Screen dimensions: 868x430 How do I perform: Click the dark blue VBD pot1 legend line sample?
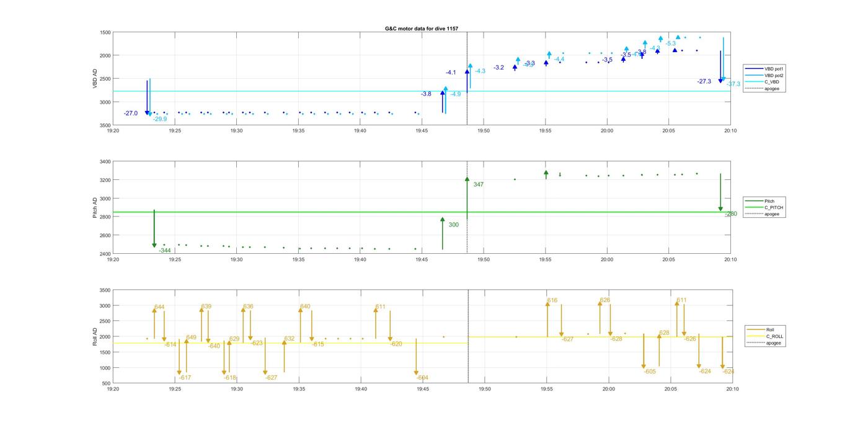(755, 68)
